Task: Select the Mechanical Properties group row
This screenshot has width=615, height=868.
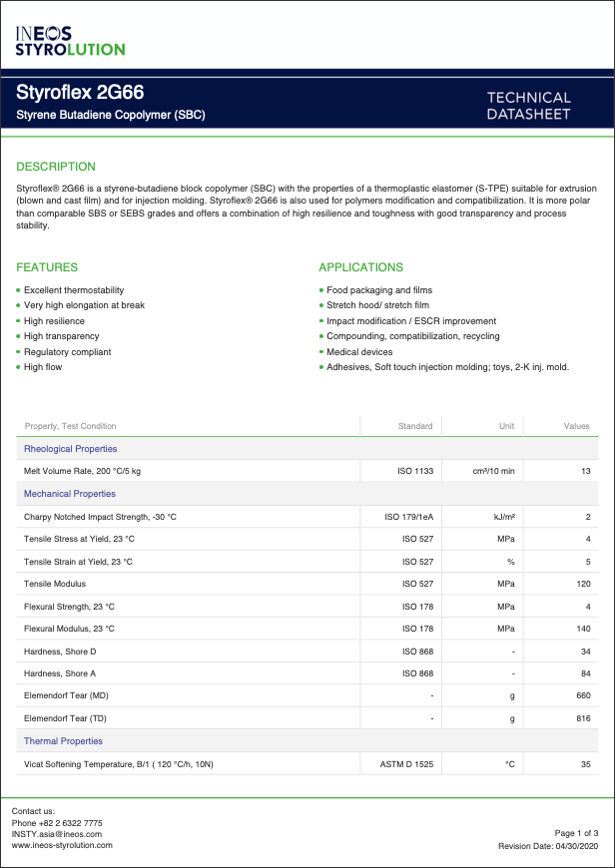Action: point(70,494)
